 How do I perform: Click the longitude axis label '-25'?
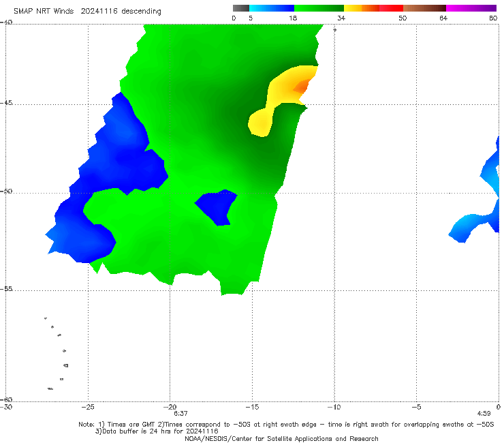pyautogui.click(x=88, y=407)
